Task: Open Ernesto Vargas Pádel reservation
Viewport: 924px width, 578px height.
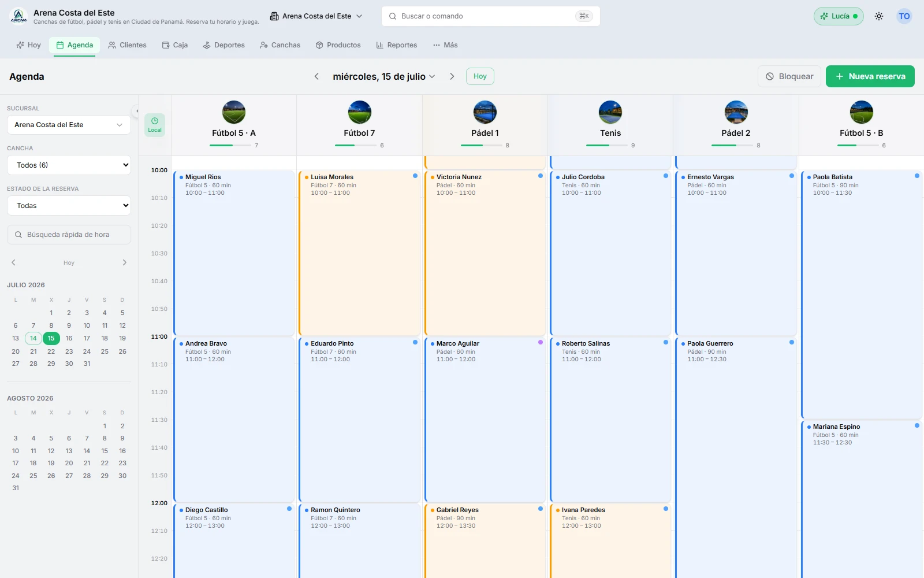Action: pyautogui.click(x=736, y=253)
